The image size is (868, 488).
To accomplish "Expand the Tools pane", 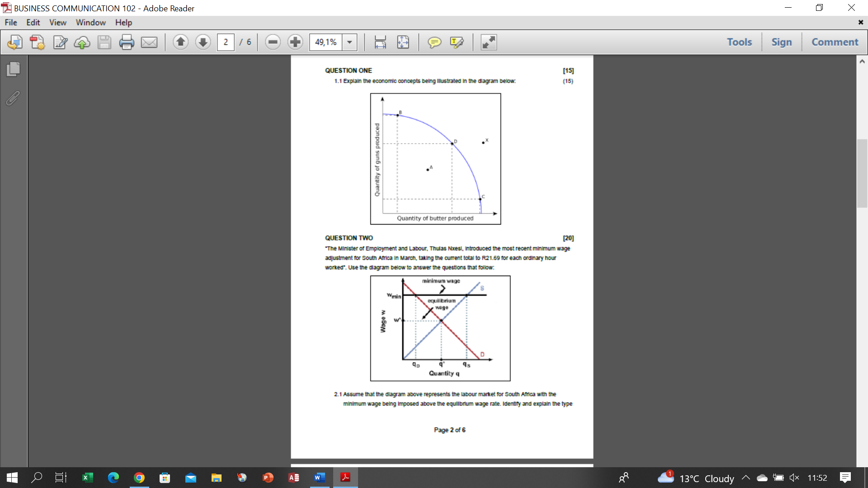I will pos(739,42).
